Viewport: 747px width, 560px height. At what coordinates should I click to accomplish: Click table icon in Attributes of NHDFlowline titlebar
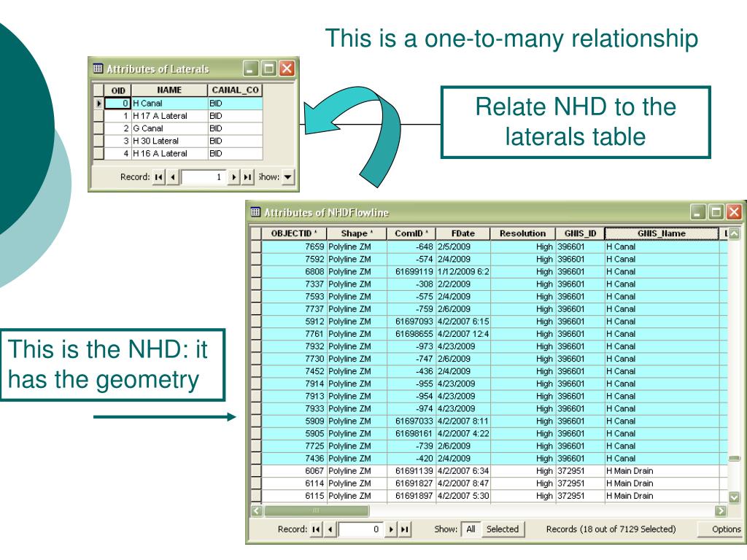256,212
